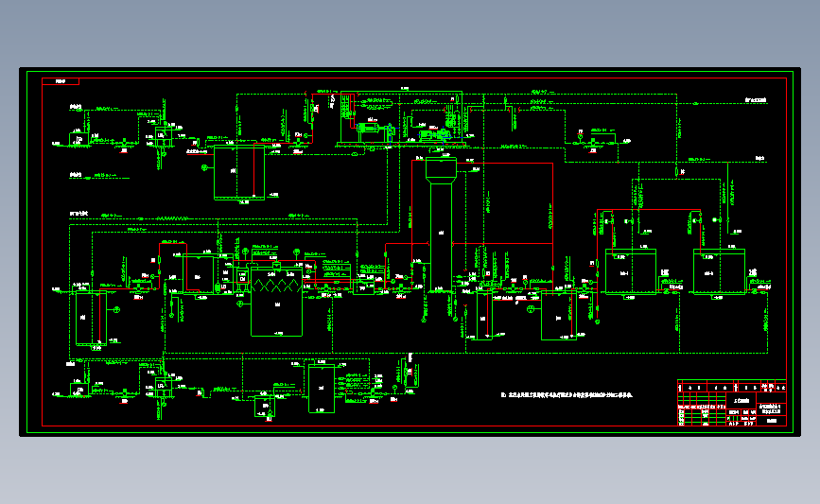Open the CAD process flow drawing preview

click(410, 252)
